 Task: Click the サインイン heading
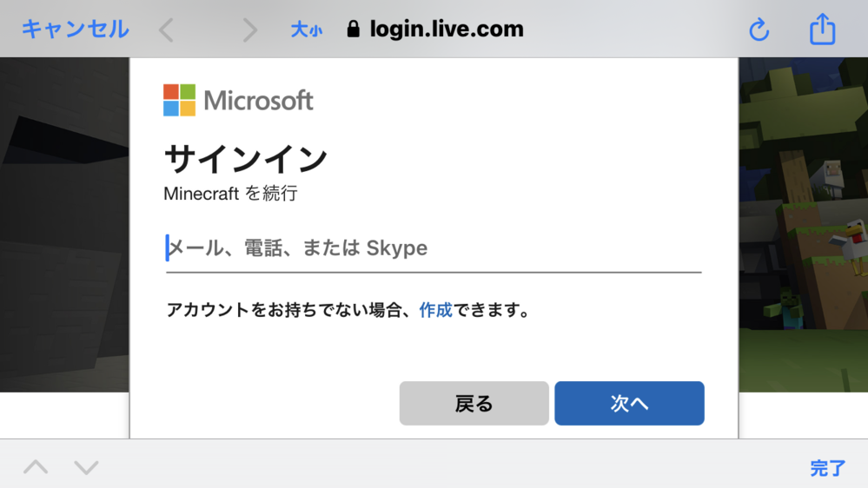246,158
